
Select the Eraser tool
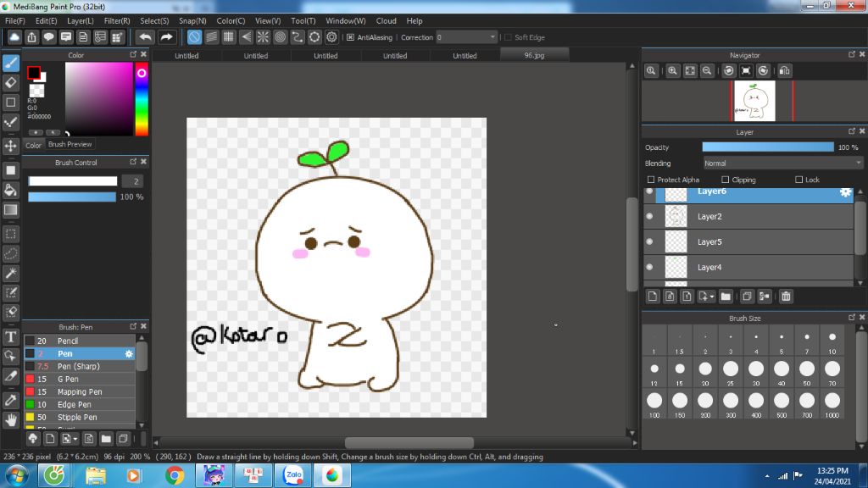pyautogui.click(x=11, y=83)
